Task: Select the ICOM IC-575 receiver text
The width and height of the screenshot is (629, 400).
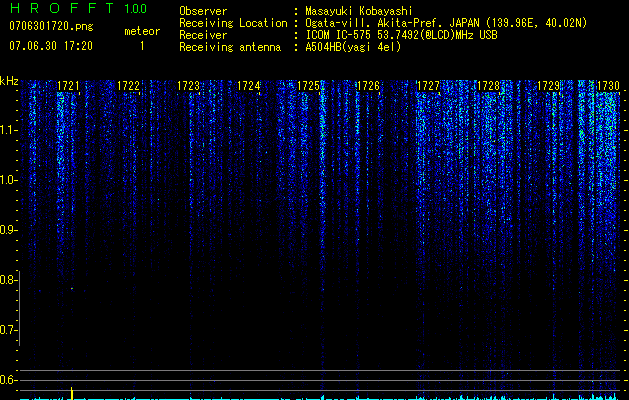Action: (x=401, y=35)
